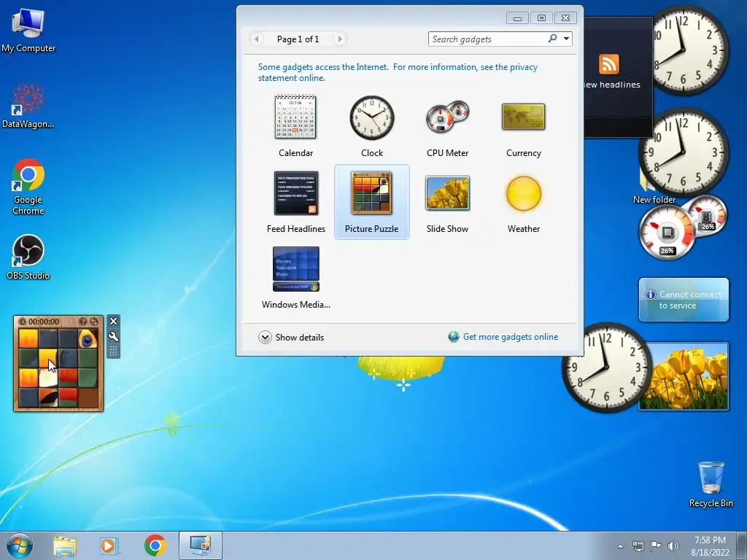Select the Windows Media Center gadget
Viewport: 747px width, 560px height.
(x=295, y=278)
